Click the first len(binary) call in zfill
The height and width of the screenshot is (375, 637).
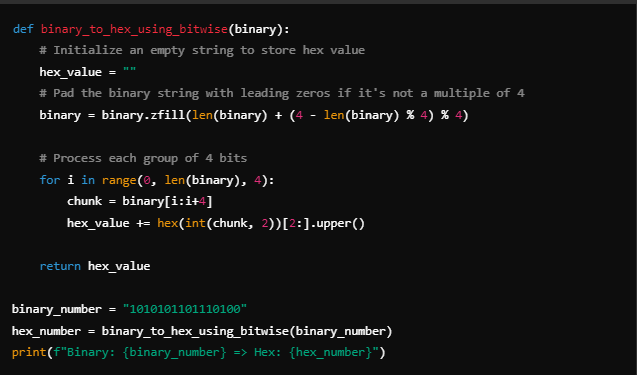[230, 115]
